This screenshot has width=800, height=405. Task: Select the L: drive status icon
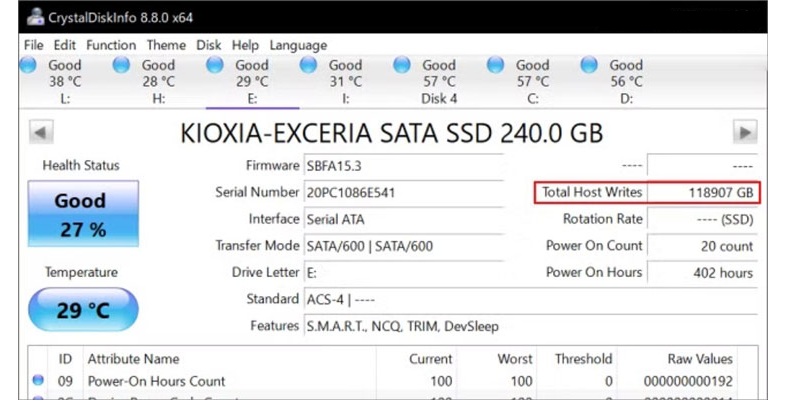[x=28, y=65]
